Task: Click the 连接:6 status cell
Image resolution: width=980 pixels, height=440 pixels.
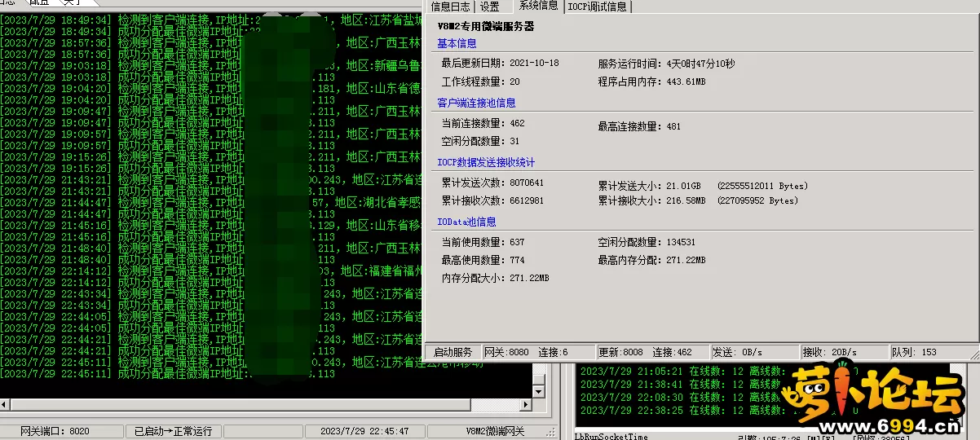Action: (554, 352)
